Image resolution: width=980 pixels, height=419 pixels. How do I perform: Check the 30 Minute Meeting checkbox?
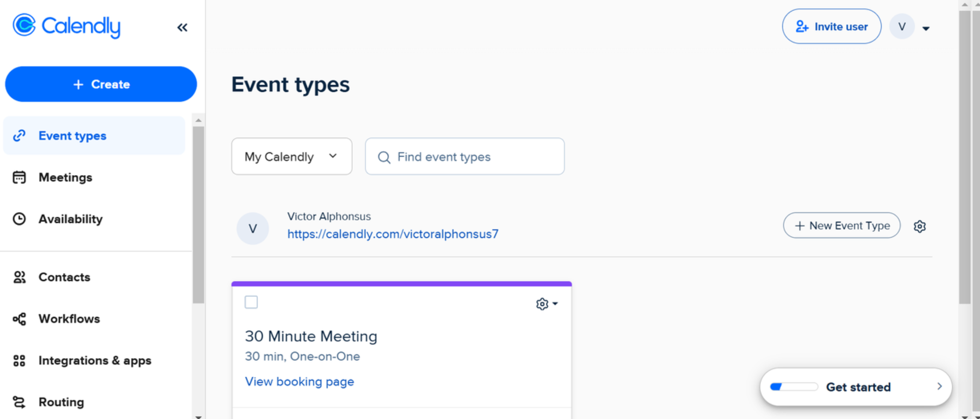pyautogui.click(x=251, y=302)
